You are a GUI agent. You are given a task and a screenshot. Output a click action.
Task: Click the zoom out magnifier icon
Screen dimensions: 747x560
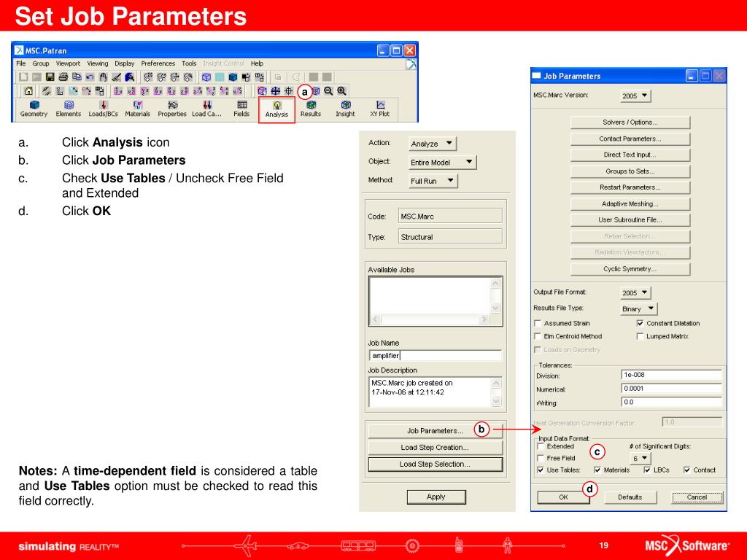328,90
